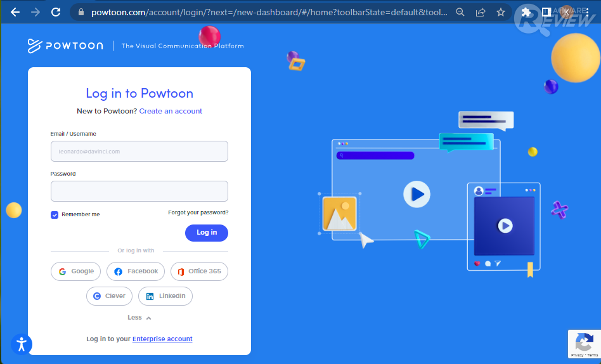The height and width of the screenshot is (364, 601).
Task: Click Forgot your password link
Action: point(198,212)
